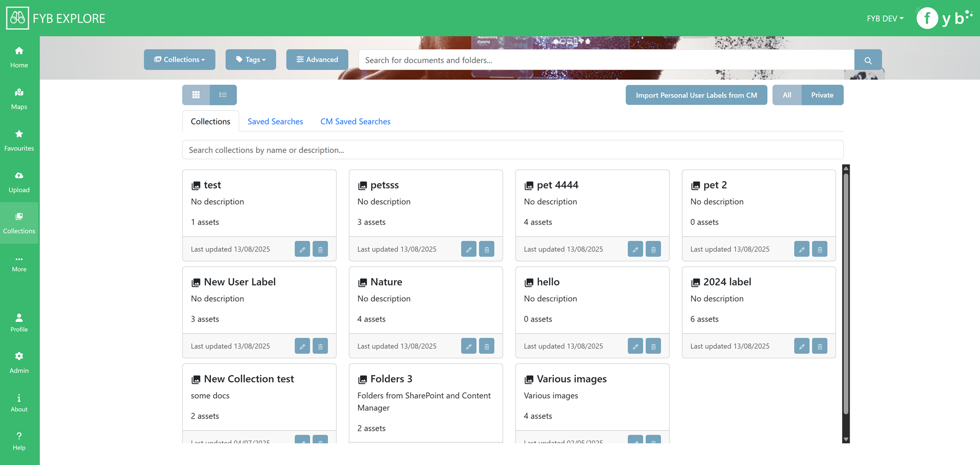
Task: Delete the 2024 label collection
Action: pos(820,346)
